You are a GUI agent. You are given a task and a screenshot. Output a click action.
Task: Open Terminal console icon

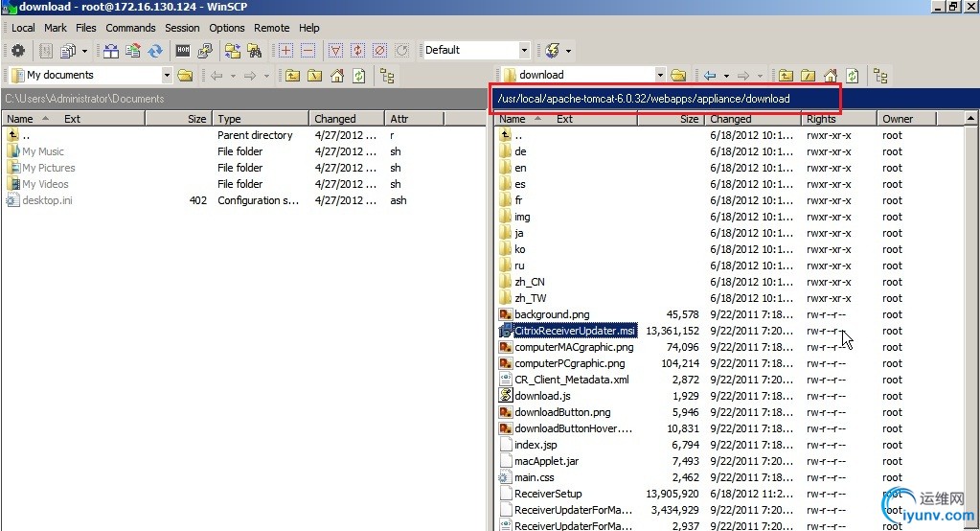[183, 51]
